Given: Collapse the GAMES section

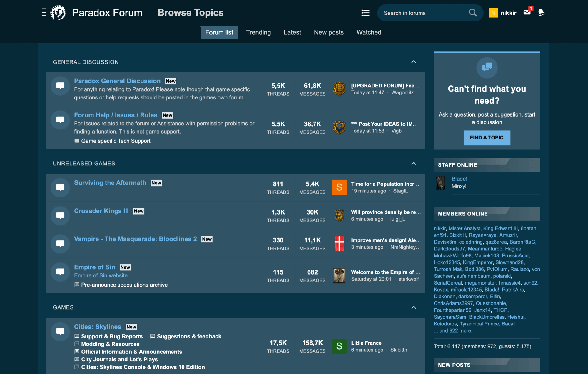Looking at the screenshot, I should click(x=414, y=307).
